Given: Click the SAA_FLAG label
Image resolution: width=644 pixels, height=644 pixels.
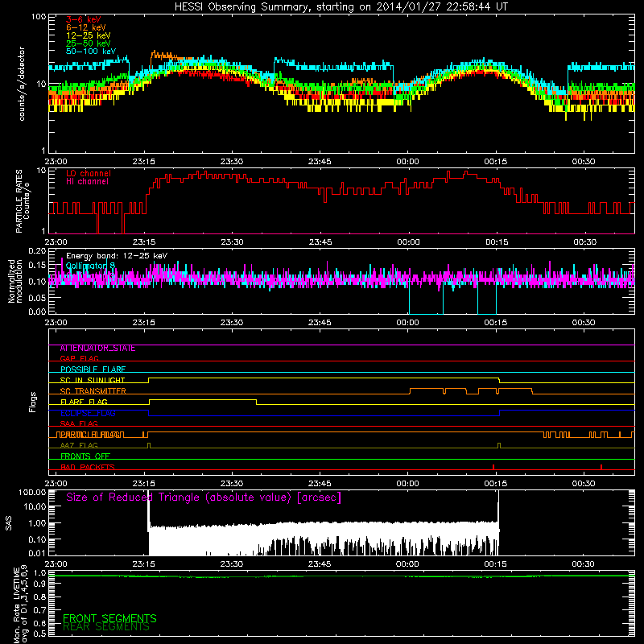Looking at the screenshot, I should 79,423.
